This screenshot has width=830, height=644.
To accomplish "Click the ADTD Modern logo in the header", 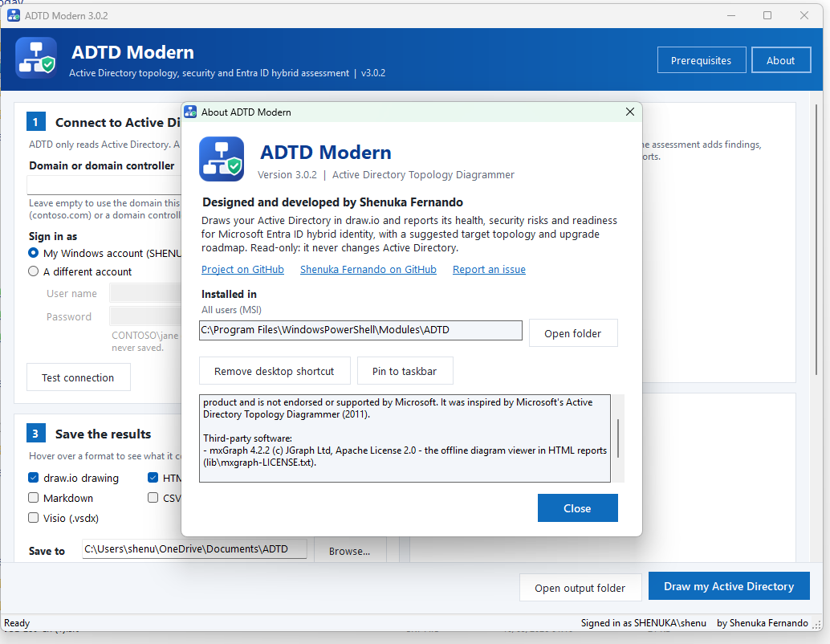I will tap(36, 59).
